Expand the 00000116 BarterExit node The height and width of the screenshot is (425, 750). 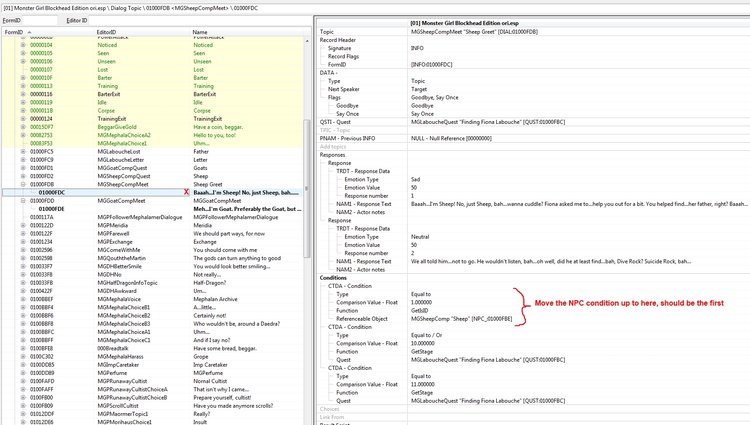point(23,94)
